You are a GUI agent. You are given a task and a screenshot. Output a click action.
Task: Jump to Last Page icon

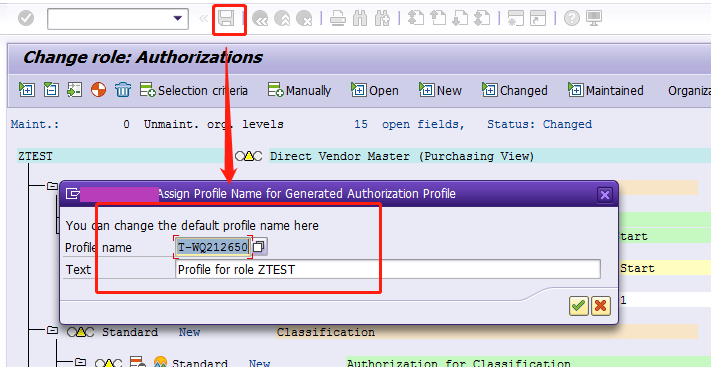[x=482, y=19]
